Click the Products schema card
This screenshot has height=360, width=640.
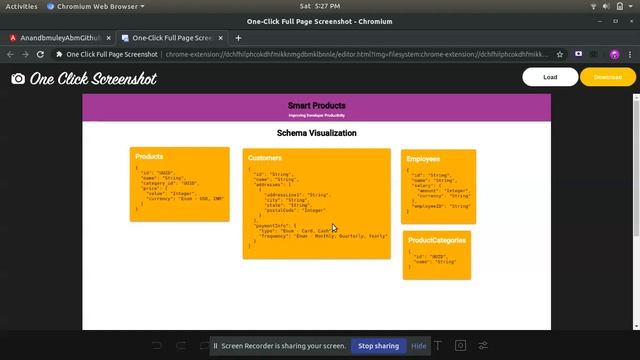click(x=180, y=184)
